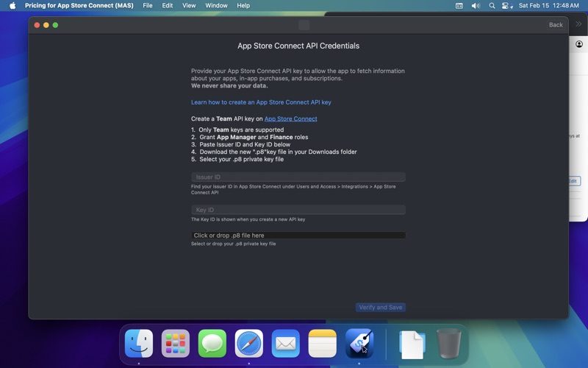Open Notes from the Dock
The image size is (588, 368).
point(323,344)
